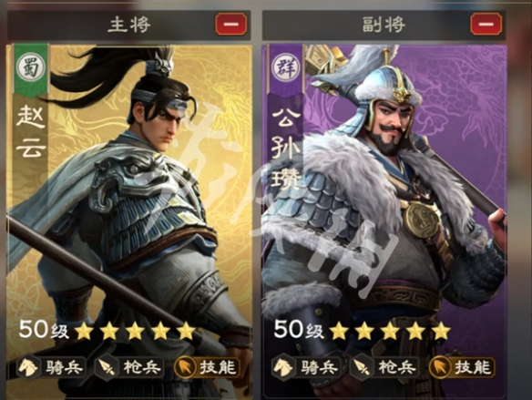Tap Zhao Yun's five-star rating row
532x400 pixels.
136,331
